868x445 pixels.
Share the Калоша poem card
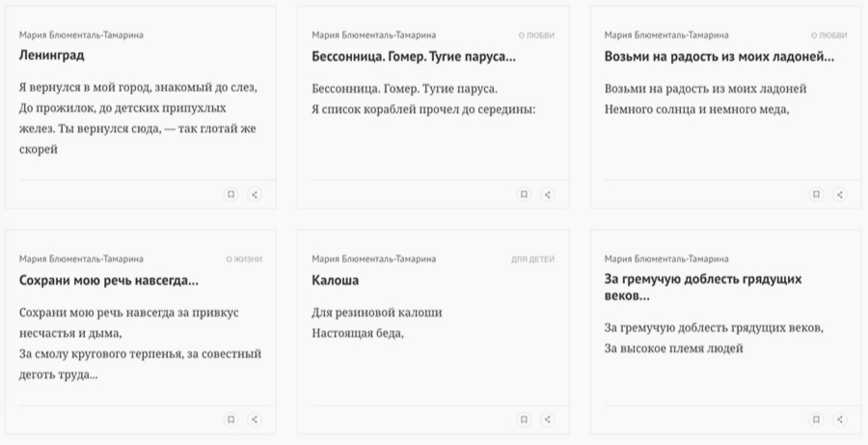coord(548,420)
